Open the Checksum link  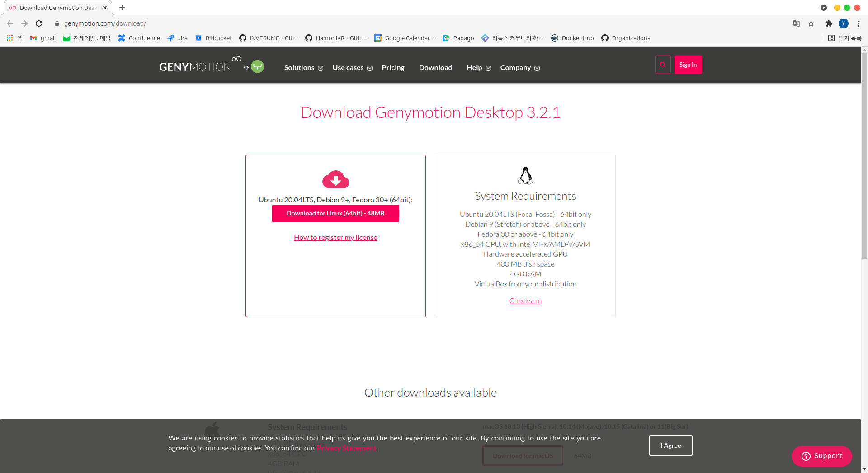[x=525, y=301]
